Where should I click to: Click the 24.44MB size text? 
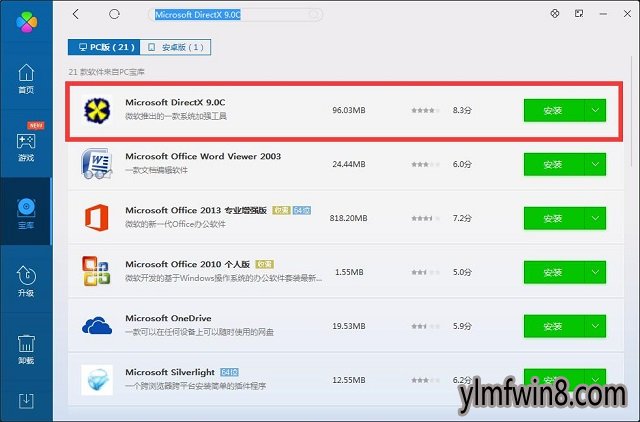pyautogui.click(x=349, y=164)
